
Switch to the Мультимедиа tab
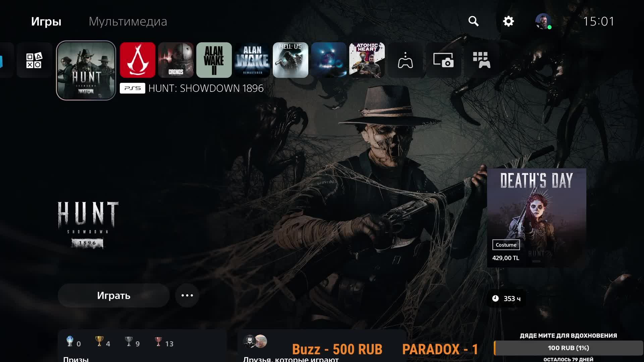(128, 21)
